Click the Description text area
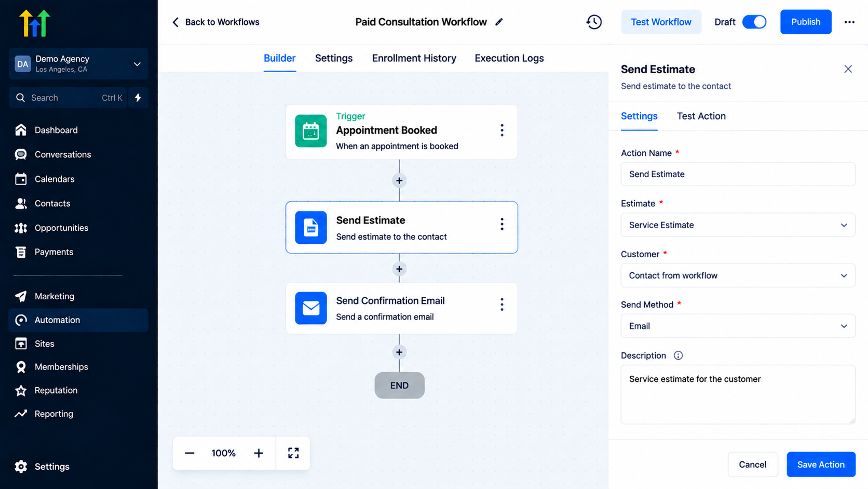The image size is (868, 489). [738, 394]
